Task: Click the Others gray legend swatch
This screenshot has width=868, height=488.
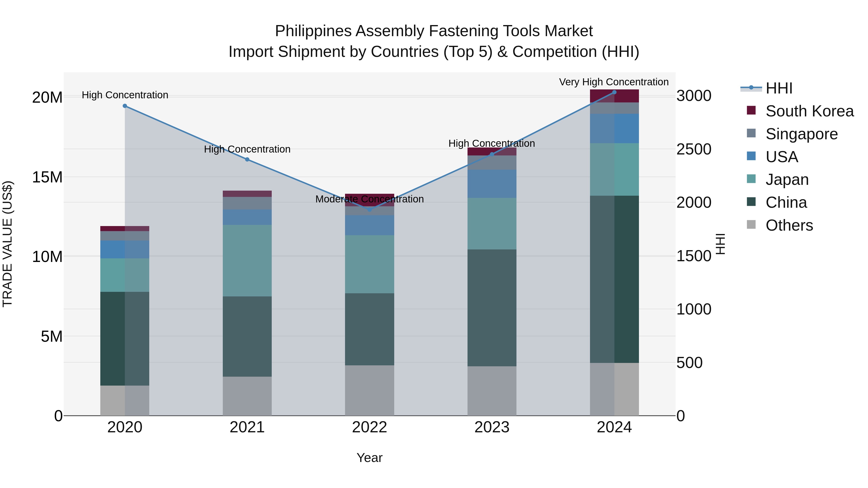Action: 751,224
